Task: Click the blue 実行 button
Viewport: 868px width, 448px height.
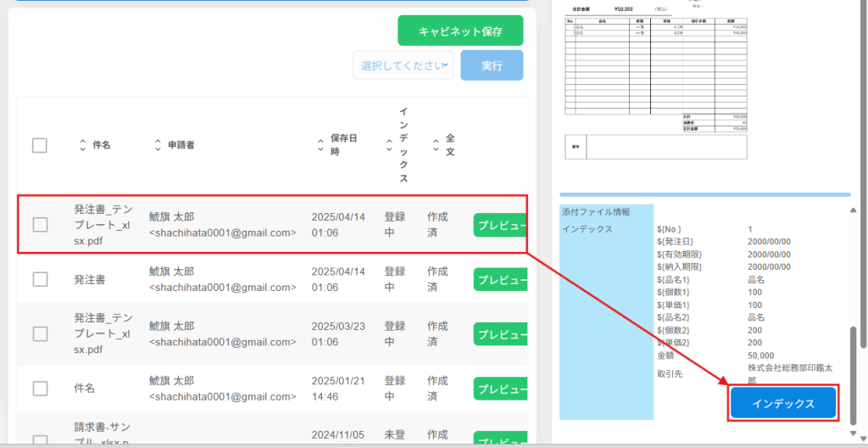Action: [492, 65]
